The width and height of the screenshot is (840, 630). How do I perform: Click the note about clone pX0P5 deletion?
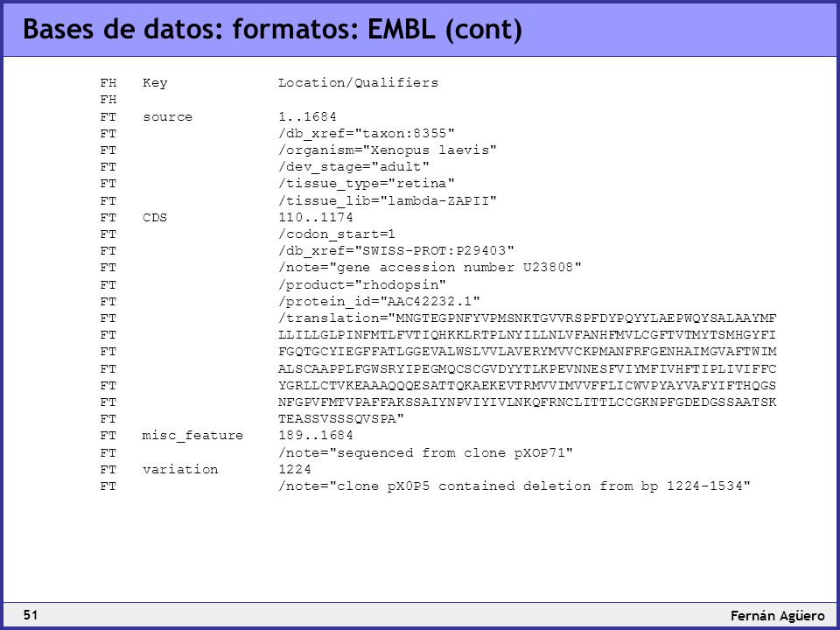(x=514, y=486)
